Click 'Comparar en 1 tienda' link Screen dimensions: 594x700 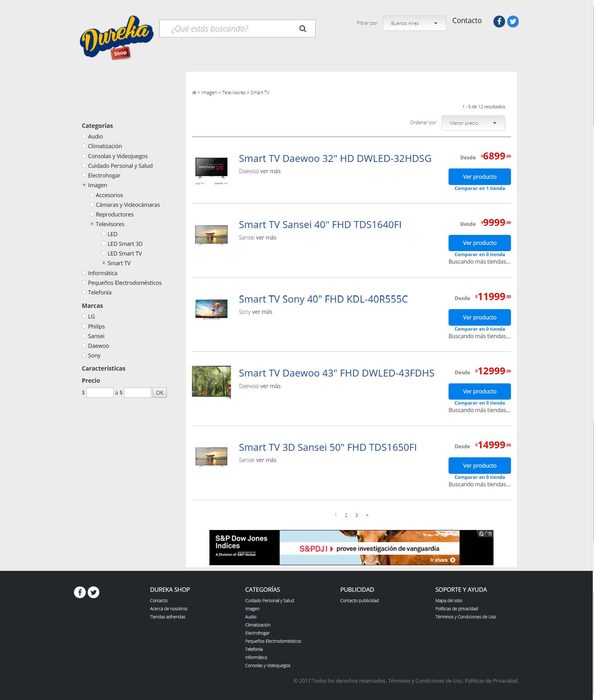[x=479, y=188]
